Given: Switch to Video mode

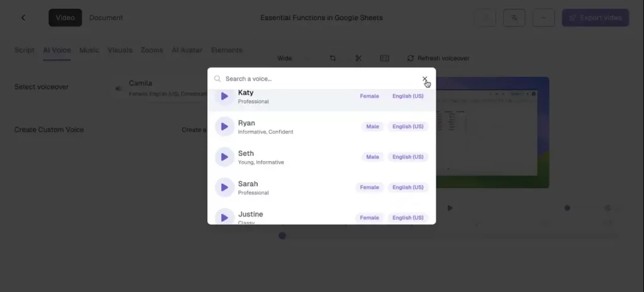Looking at the screenshot, I should click(65, 18).
